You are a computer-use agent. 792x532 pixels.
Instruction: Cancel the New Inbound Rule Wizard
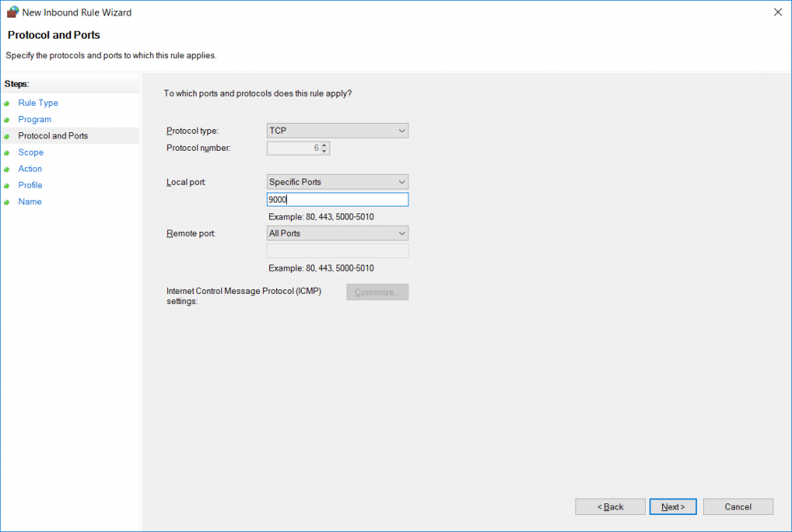coord(737,506)
